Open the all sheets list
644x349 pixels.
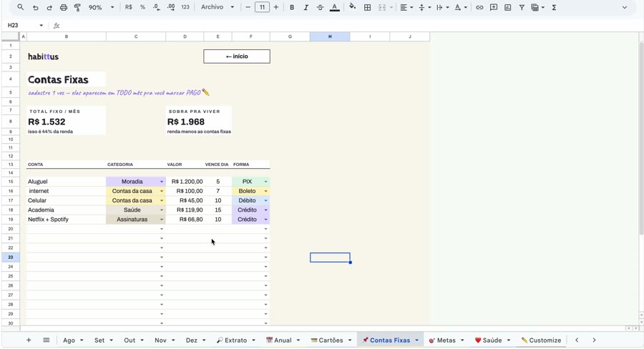(47, 340)
